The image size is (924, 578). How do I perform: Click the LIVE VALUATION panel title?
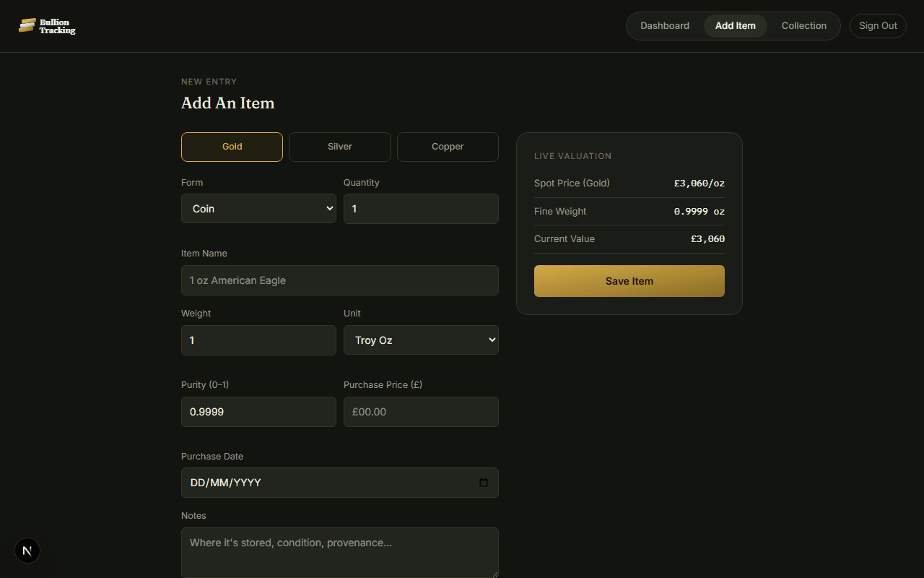(572, 156)
